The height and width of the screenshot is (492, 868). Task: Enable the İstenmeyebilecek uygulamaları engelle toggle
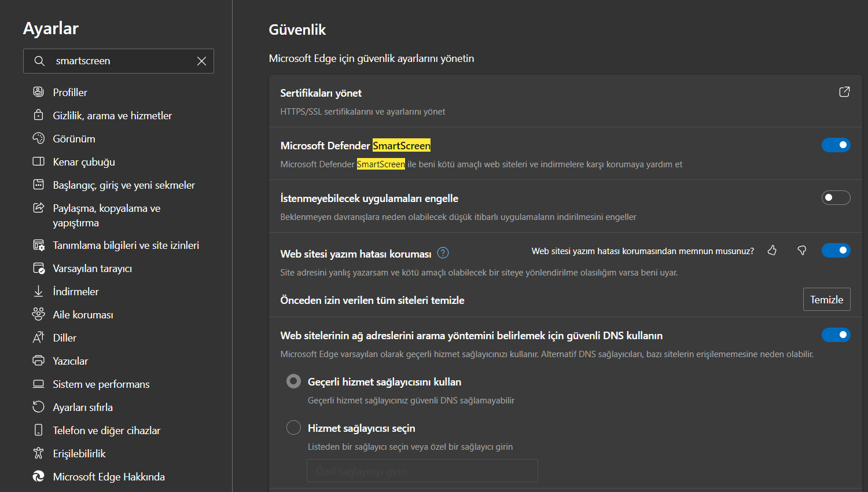[836, 197]
